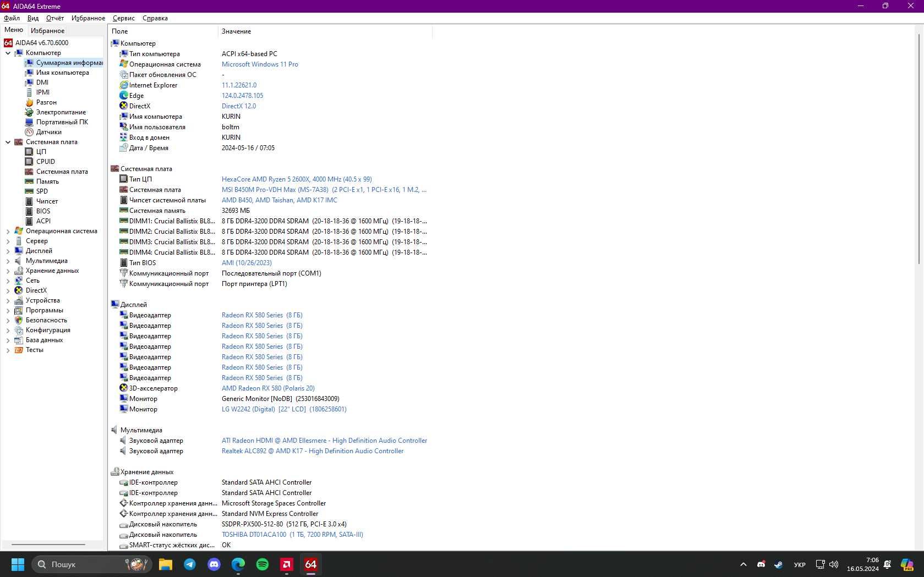Screen dimensions: 924x577
Task: Open the clock showing 7:06 16.05.2024
Action: 862,564
